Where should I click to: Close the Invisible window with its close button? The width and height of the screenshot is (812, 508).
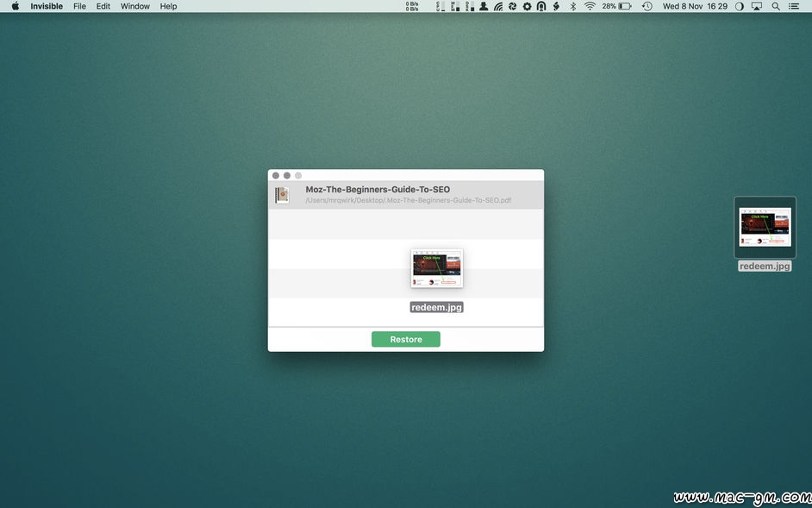pyautogui.click(x=276, y=176)
